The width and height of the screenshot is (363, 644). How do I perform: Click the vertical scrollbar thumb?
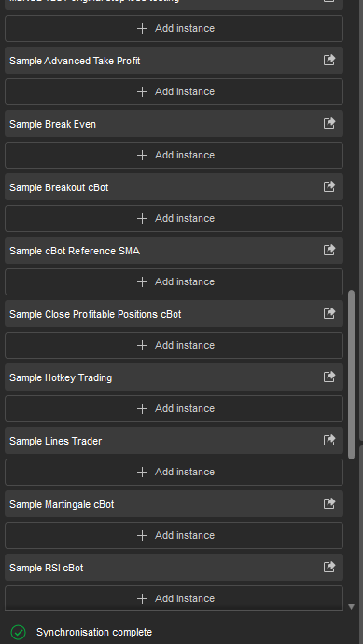[x=352, y=375]
